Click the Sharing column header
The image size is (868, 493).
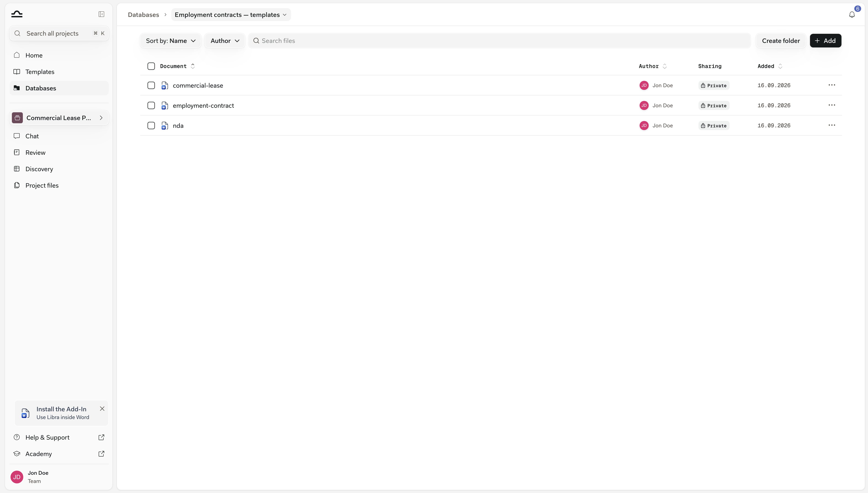pyautogui.click(x=710, y=66)
